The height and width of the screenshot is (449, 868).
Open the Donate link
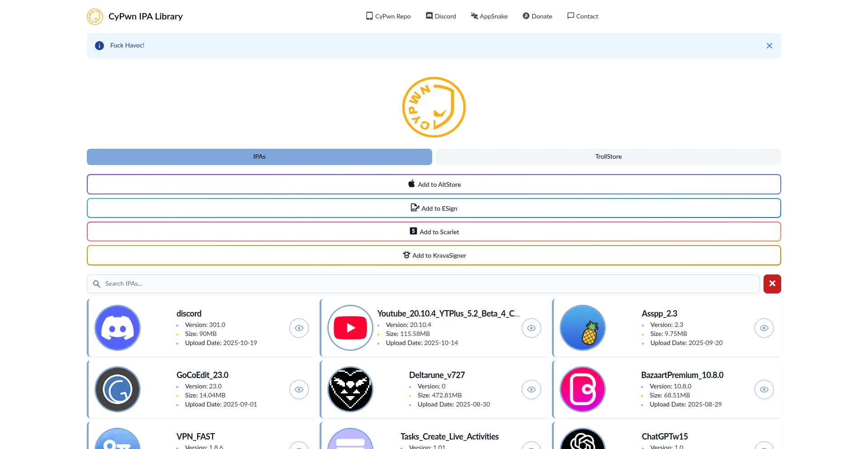click(538, 16)
